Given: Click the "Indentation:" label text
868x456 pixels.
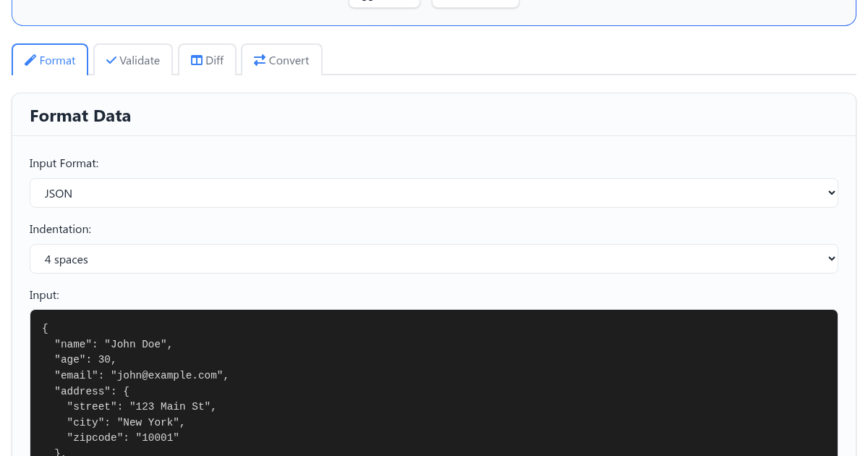Looking at the screenshot, I should pos(60,229).
